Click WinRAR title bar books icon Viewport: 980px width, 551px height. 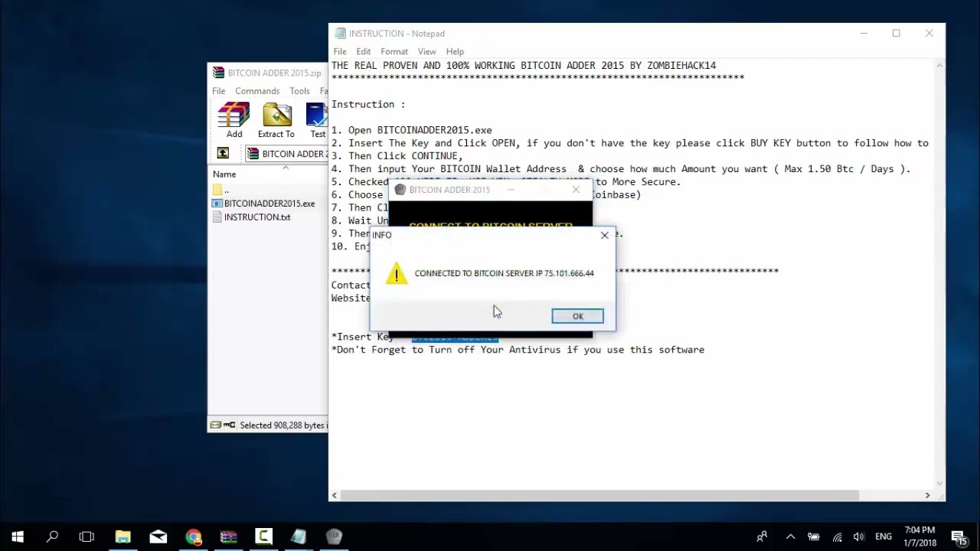(218, 73)
